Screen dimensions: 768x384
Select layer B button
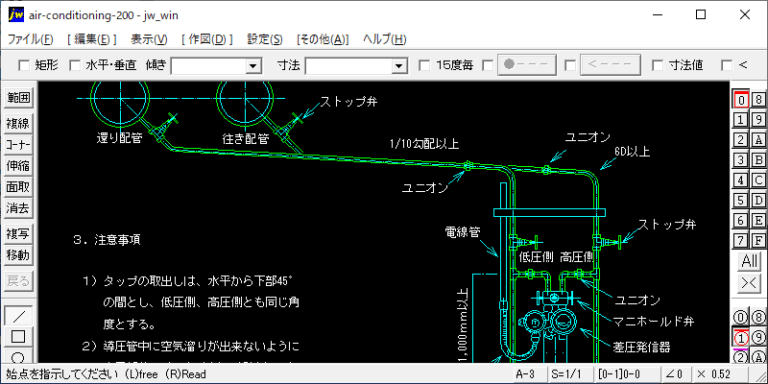pos(759,160)
